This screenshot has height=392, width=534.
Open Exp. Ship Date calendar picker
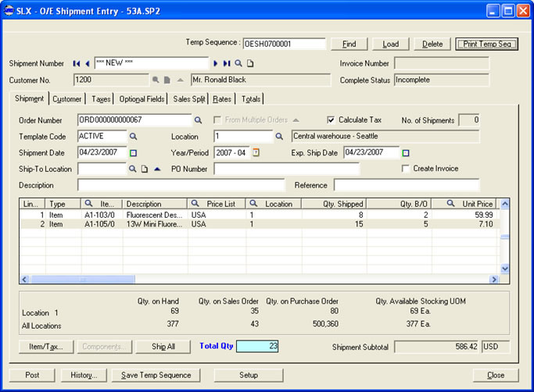(406, 153)
